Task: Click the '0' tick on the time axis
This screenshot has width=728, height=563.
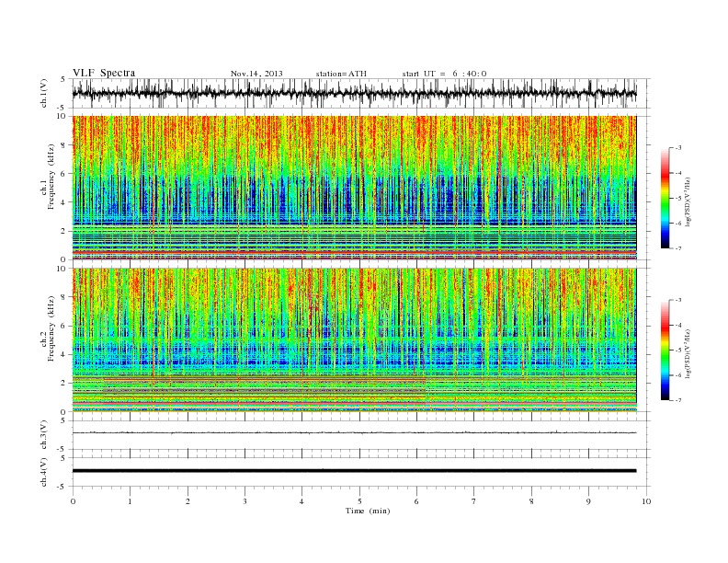Action: click(x=73, y=501)
